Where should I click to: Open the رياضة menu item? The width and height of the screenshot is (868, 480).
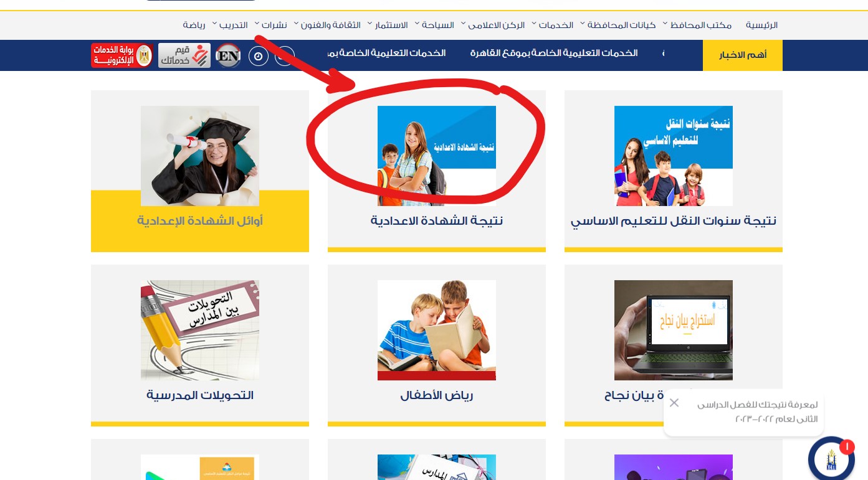coord(194,25)
